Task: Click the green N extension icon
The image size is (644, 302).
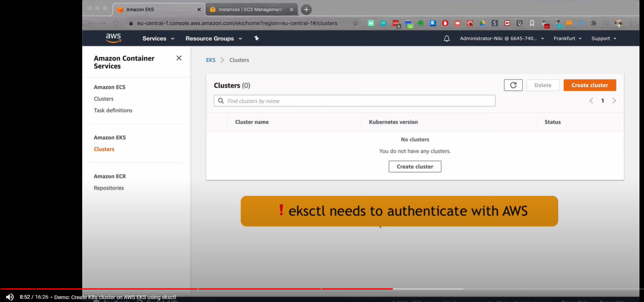Action: [371, 23]
